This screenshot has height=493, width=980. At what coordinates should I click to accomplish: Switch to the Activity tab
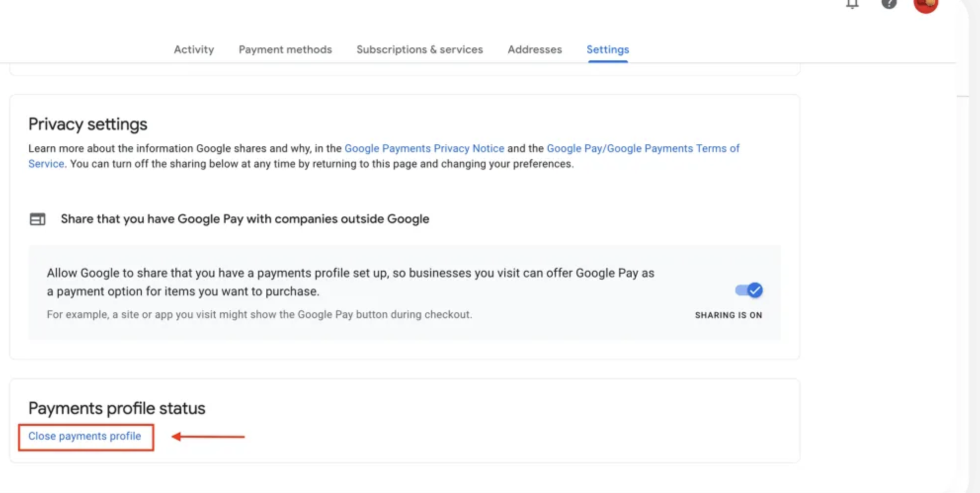pos(194,49)
